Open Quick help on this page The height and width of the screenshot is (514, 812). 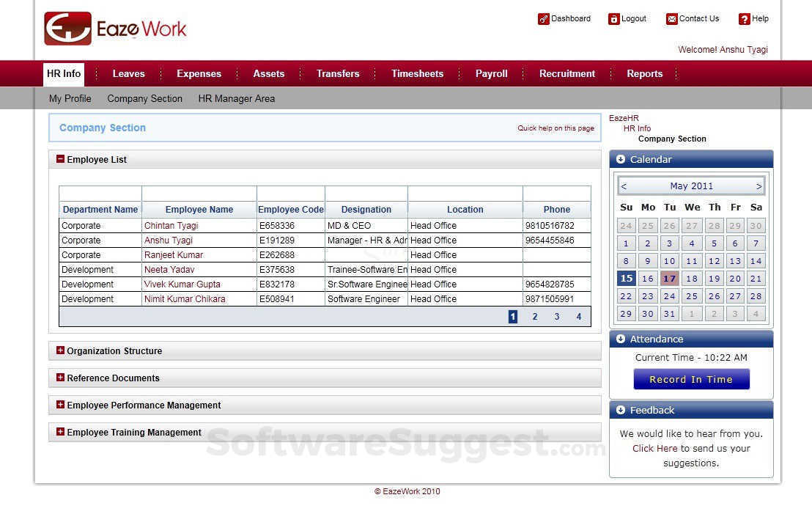click(x=556, y=128)
